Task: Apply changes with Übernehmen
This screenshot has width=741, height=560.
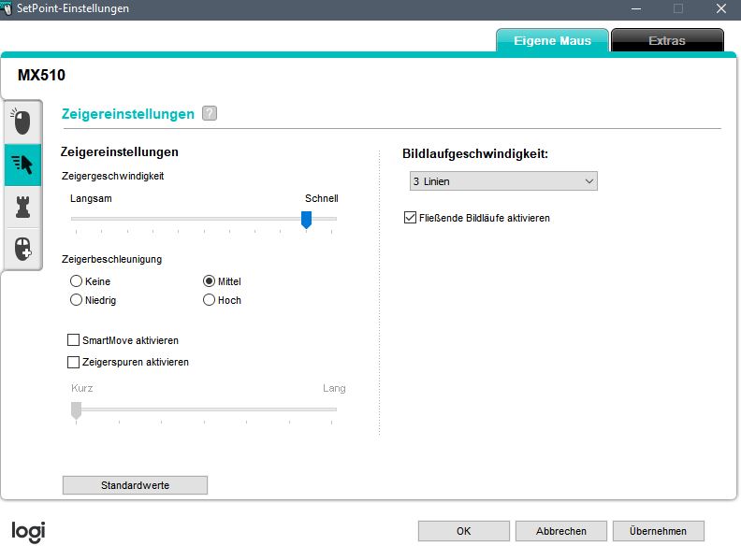Action: (x=658, y=531)
